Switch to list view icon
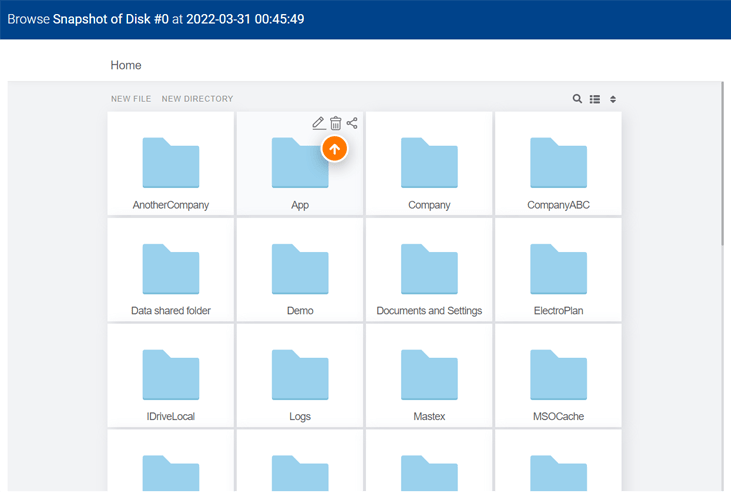 pyautogui.click(x=595, y=99)
